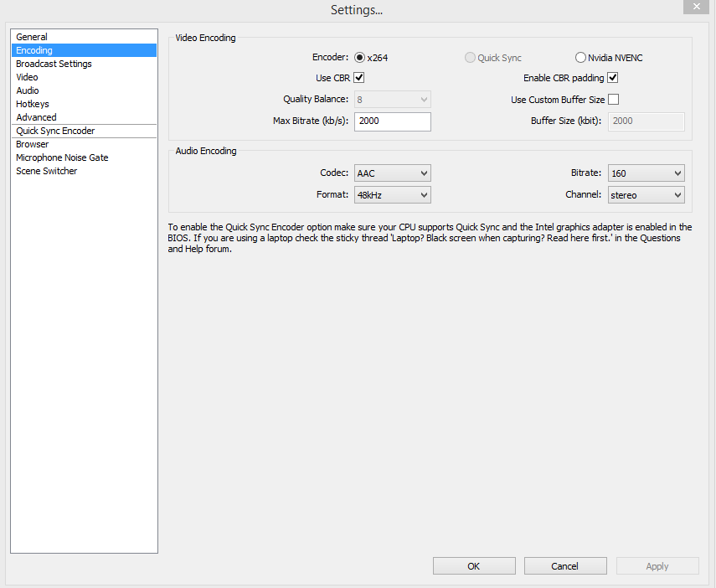Expand the Channel stereo dropdown
Screen dimensions: 716x588
(646, 195)
